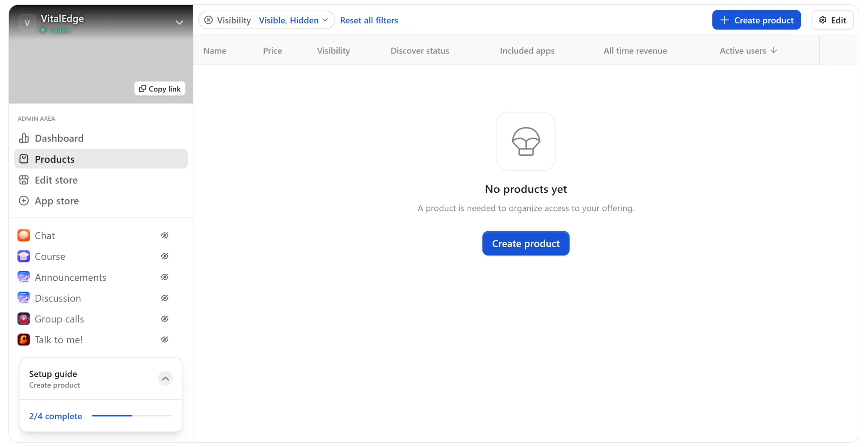Screen dimensions: 868x447
Task: Click Reset all filters link
Action: tap(369, 20)
